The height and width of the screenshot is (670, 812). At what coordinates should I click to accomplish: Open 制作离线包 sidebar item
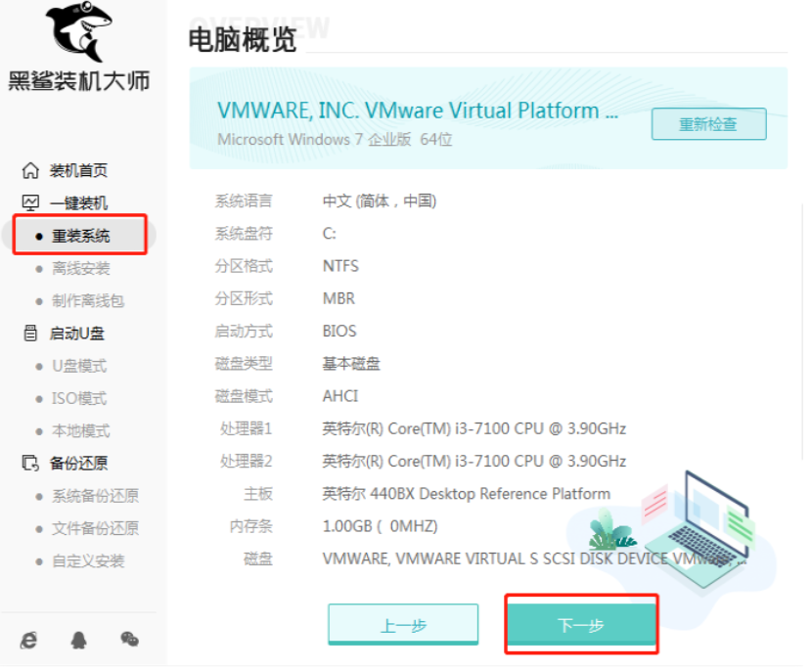pos(88,301)
